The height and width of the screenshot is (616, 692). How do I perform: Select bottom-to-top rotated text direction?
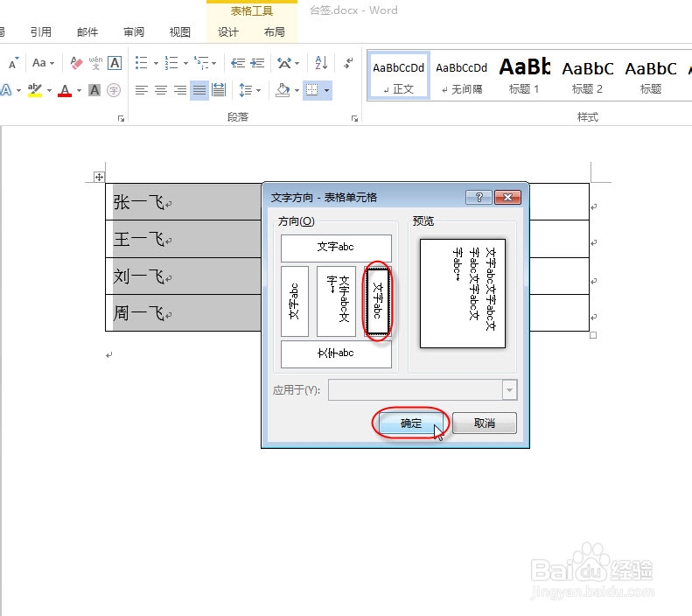294,301
